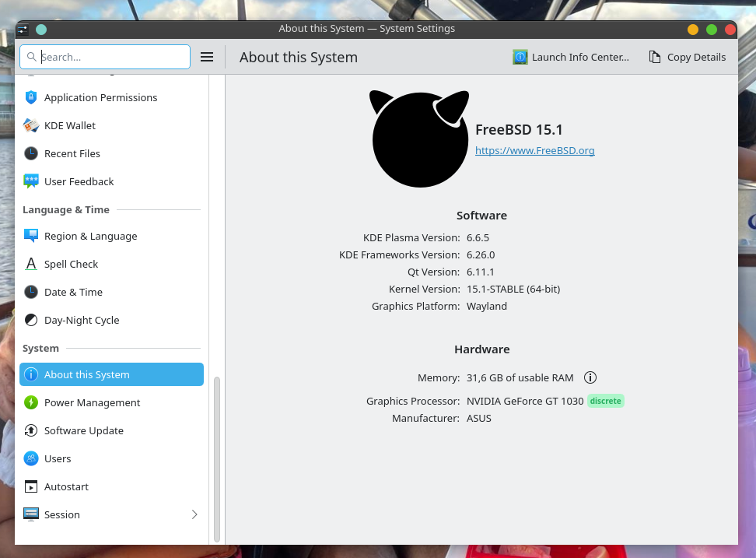Click the Autostart play icon

tap(31, 486)
